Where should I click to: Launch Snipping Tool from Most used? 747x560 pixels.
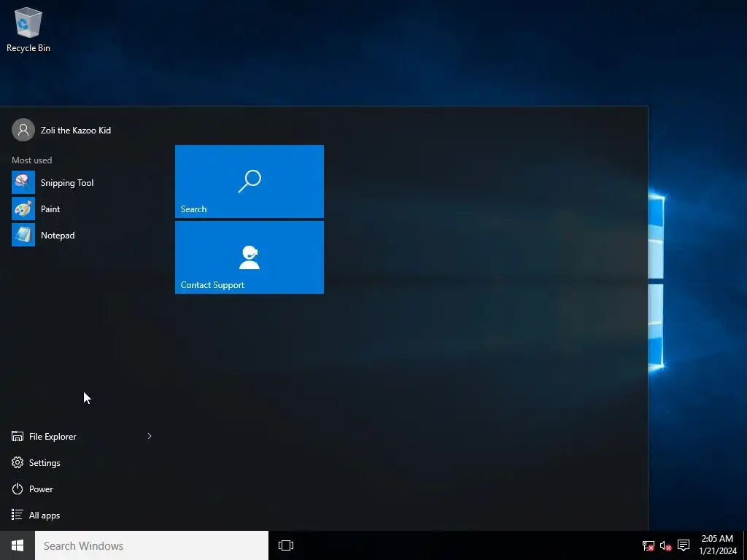coord(81,183)
